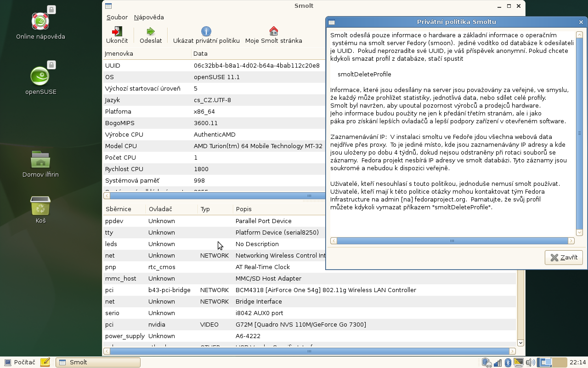Image resolution: width=588 pixels, height=368 pixels.
Task: Click policy dialog's vertical scrollbar down arrow
Action: pos(579,232)
